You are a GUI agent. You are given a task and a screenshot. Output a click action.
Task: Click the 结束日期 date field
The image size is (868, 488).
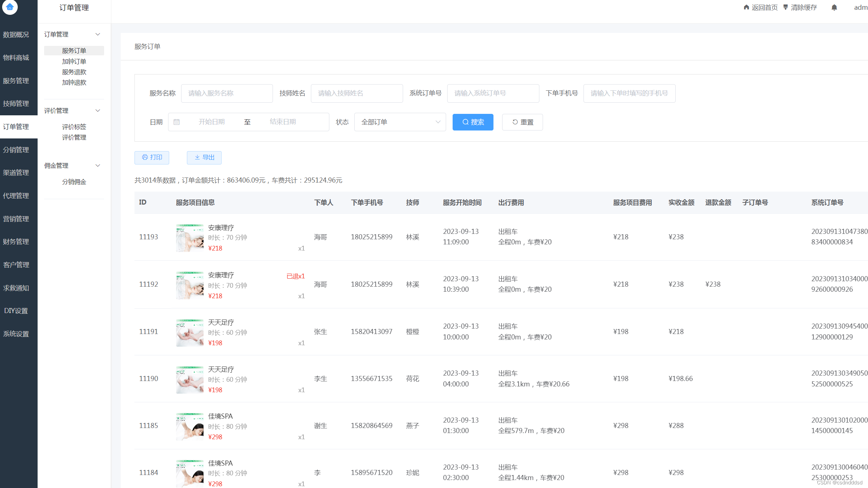[283, 122]
